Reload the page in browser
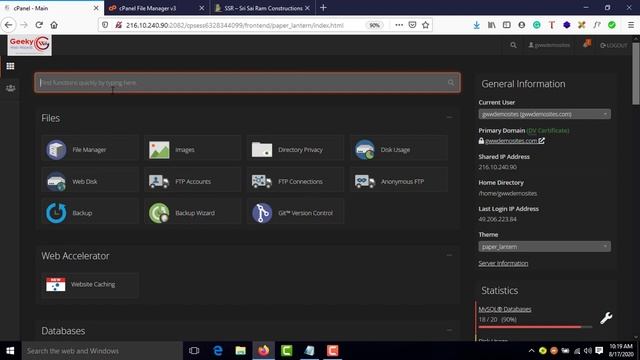This screenshot has width=640, height=360. [39, 25]
